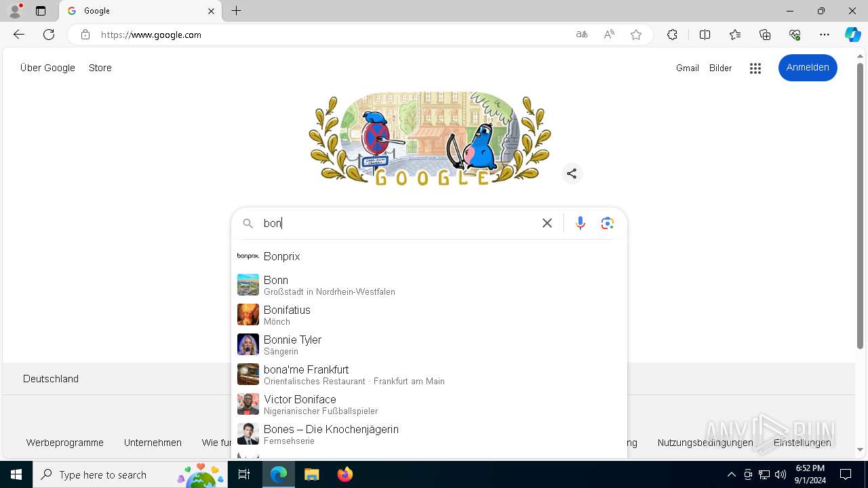Share the Google Doodle
Screen dimensions: 868x488
pyautogui.click(x=572, y=174)
